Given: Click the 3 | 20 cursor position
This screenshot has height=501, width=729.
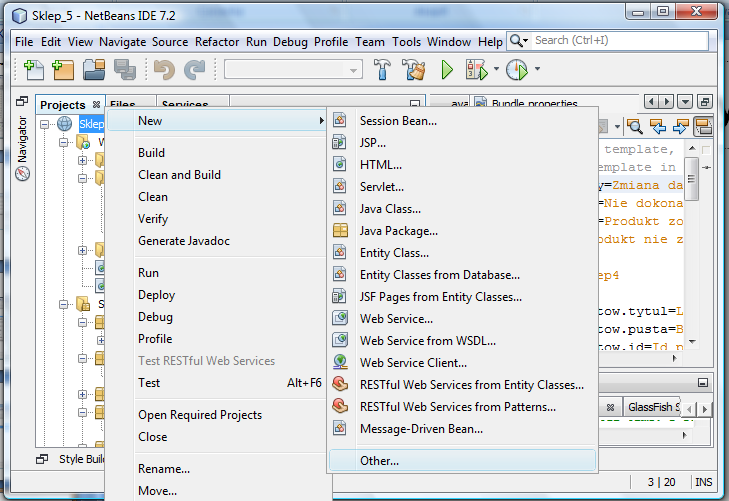Looking at the screenshot, I should coord(661,482).
